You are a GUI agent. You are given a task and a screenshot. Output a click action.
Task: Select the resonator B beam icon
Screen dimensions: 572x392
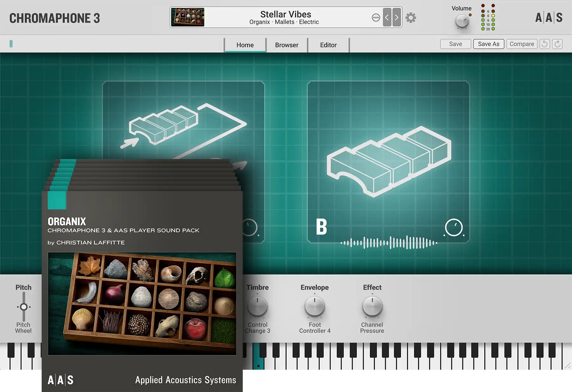point(389,161)
